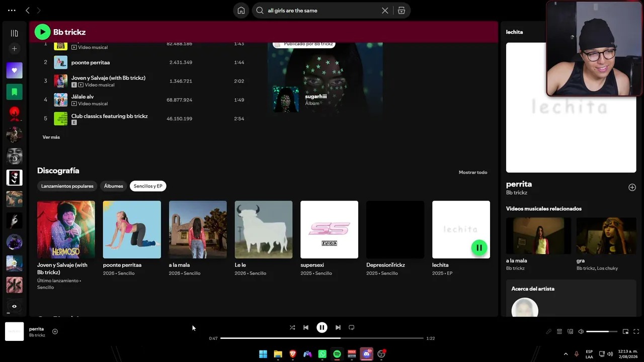Toggle shuffle playback

[292, 327]
